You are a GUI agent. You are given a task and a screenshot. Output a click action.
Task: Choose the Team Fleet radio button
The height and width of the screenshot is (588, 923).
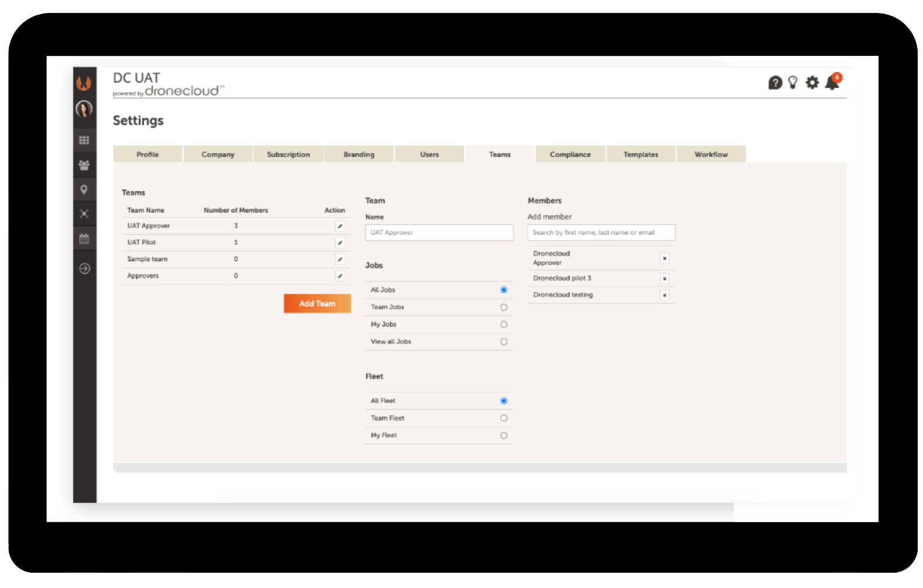click(x=504, y=418)
